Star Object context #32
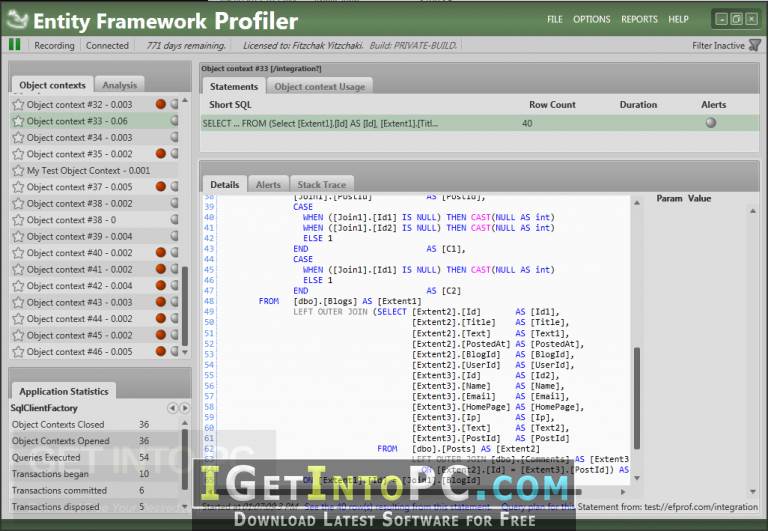 (x=19, y=104)
